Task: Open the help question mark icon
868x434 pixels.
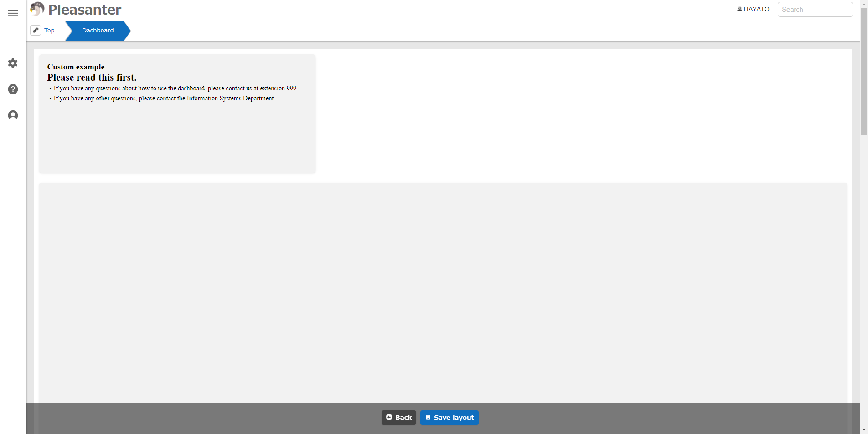Action: click(x=13, y=89)
